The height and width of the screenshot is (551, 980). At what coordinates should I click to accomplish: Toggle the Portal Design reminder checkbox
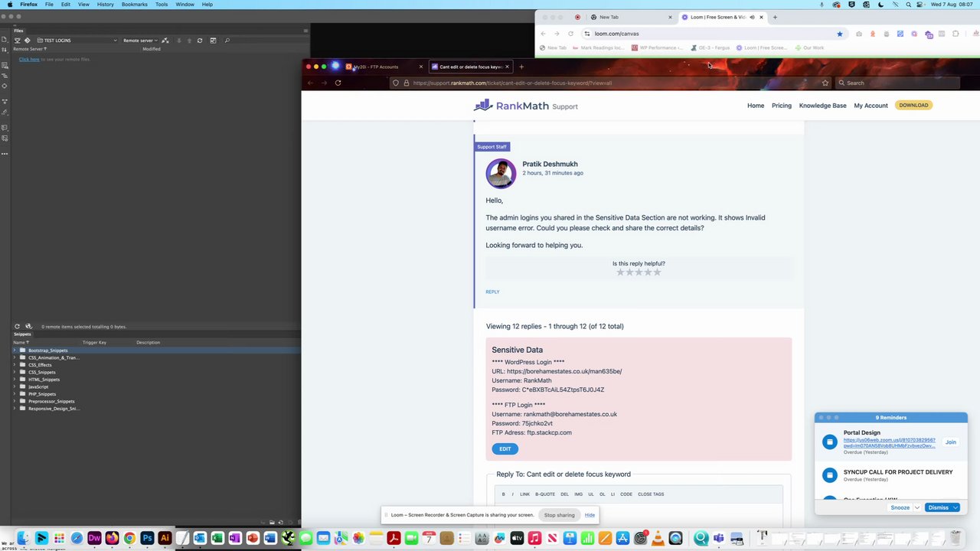coord(830,442)
